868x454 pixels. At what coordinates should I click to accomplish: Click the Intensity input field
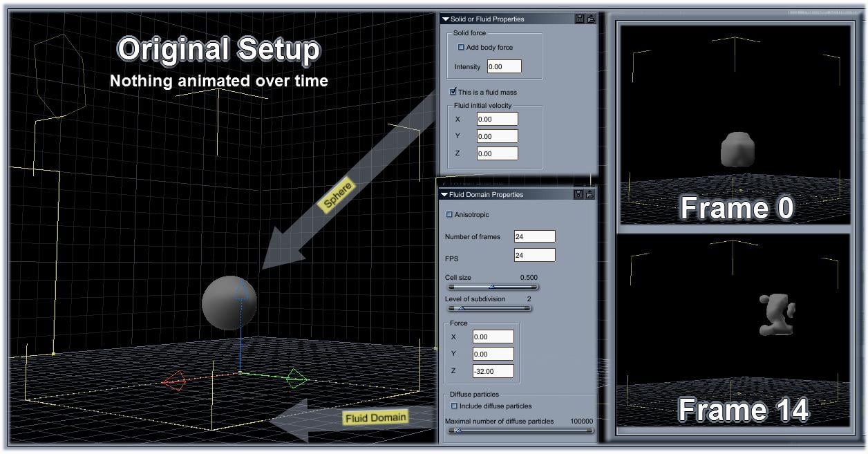pos(504,67)
